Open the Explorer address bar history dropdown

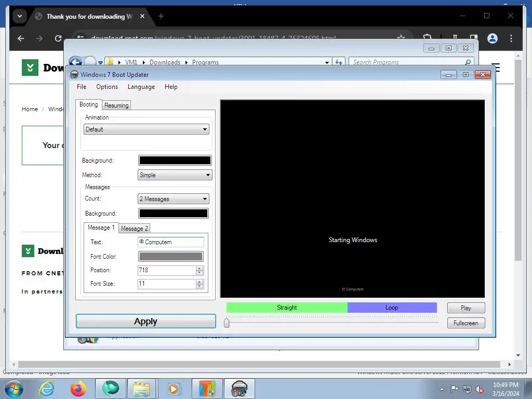[x=327, y=62]
